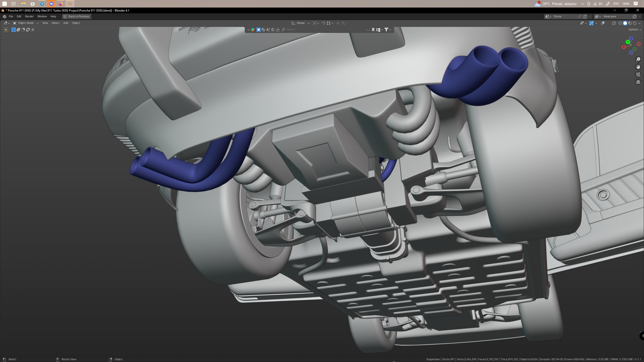Viewport: 644px width, 362px height.
Task: Toggle X-ray display mode
Action: tap(614, 23)
